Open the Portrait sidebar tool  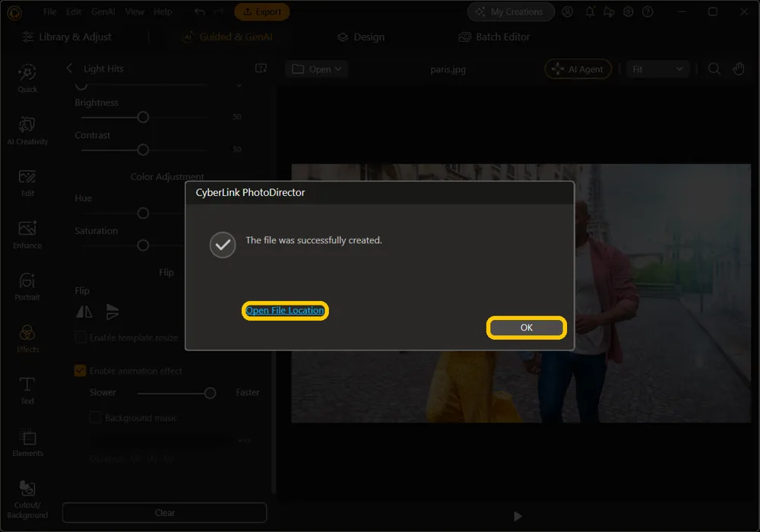tap(27, 287)
